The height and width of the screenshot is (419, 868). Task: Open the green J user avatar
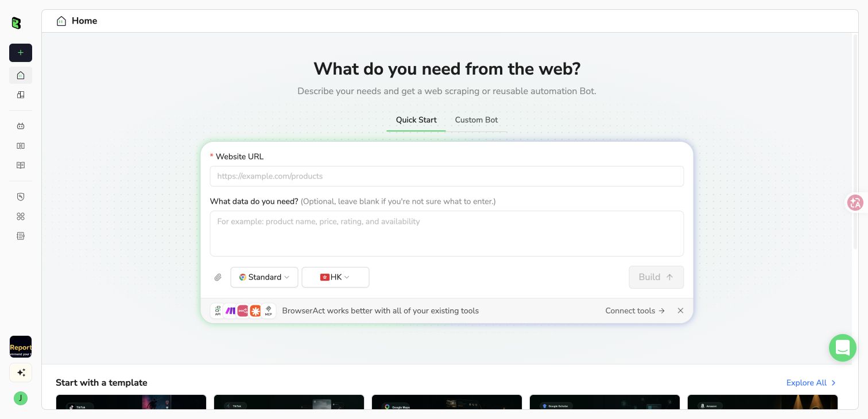tap(21, 398)
